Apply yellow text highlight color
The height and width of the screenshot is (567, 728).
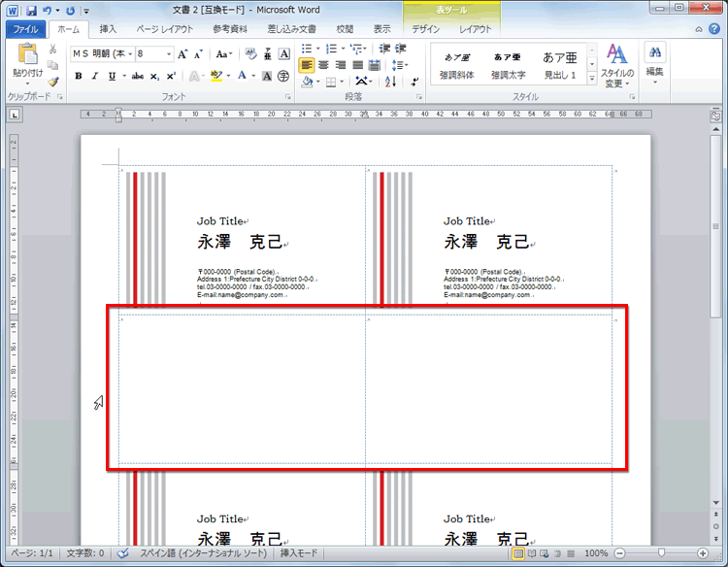tap(216, 76)
